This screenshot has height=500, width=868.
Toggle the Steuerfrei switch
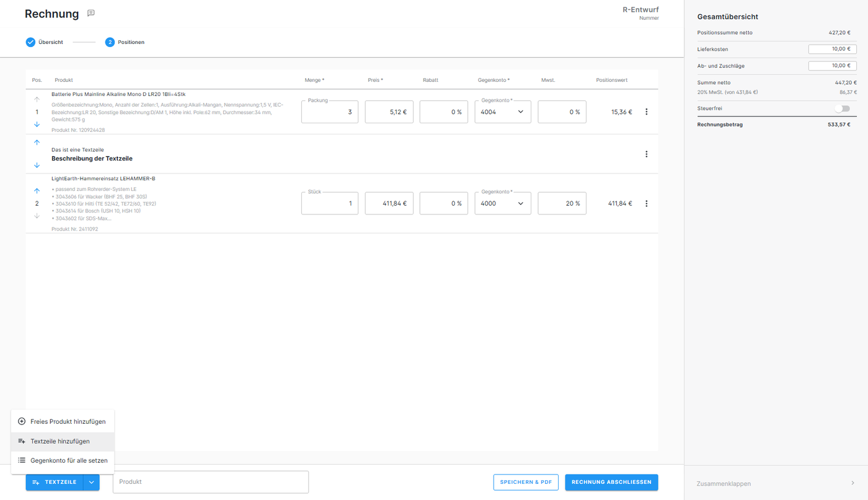point(841,108)
